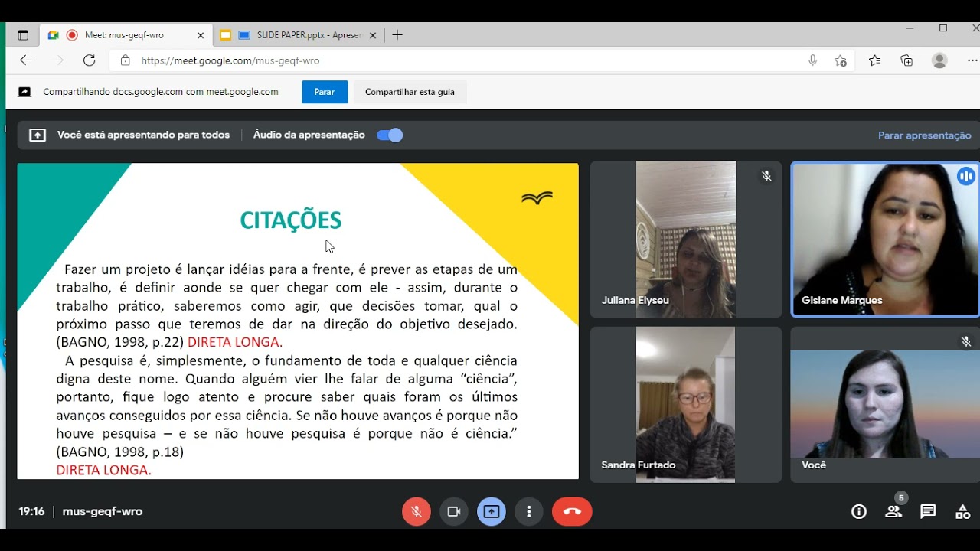Open the activities shapes icon

pos(963,511)
